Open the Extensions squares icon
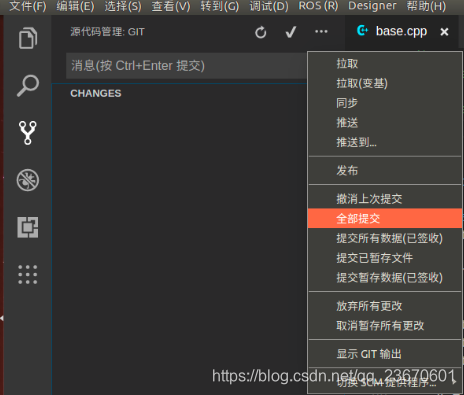The width and height of the screenshot is (464, 395). point(28,227)
